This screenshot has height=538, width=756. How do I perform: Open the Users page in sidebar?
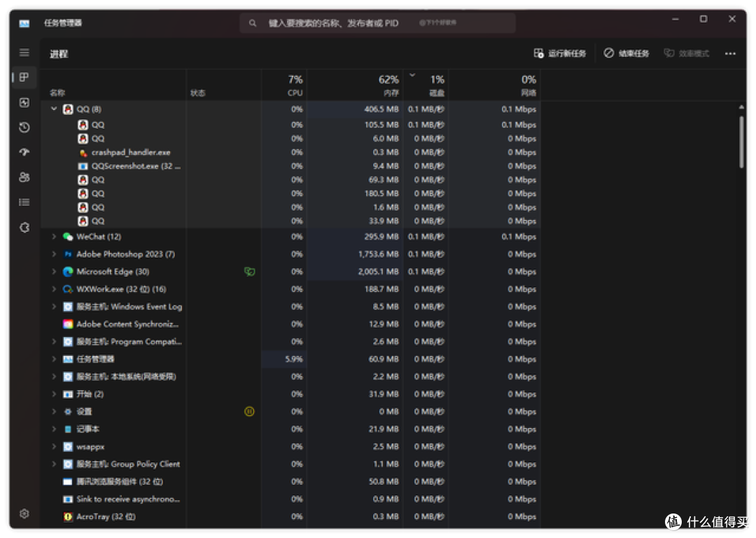tap(24, 177)
